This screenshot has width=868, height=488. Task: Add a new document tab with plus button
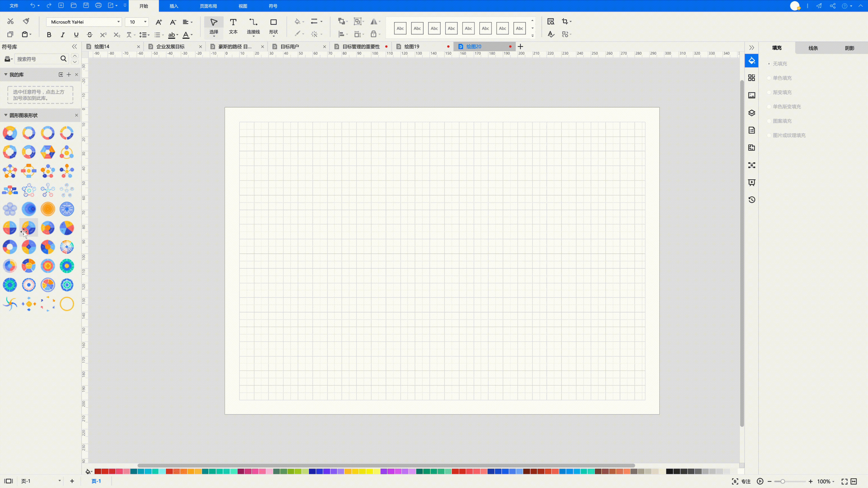pos(520,46)
